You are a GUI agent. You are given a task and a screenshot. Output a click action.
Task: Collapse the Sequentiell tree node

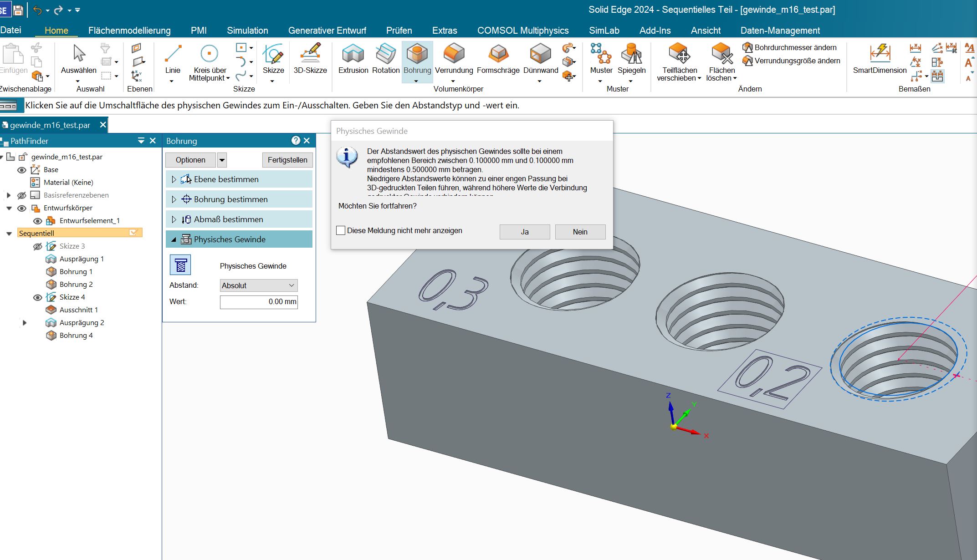[x=9, y=234]
